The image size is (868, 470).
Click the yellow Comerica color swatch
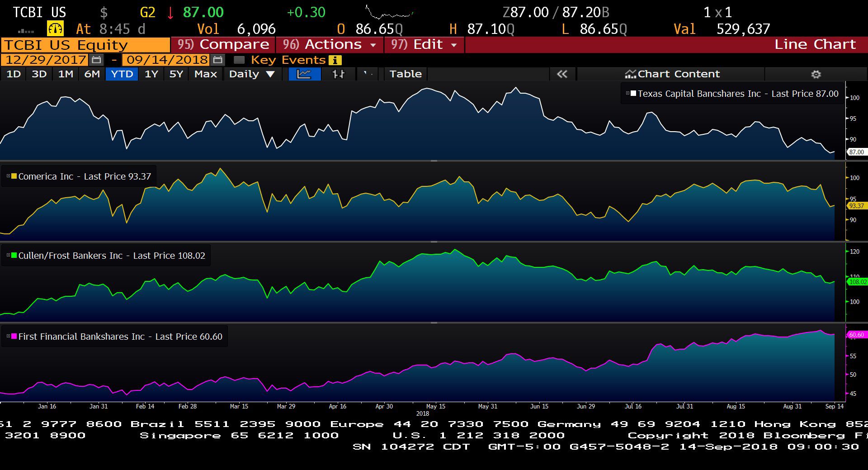point(14,176)
